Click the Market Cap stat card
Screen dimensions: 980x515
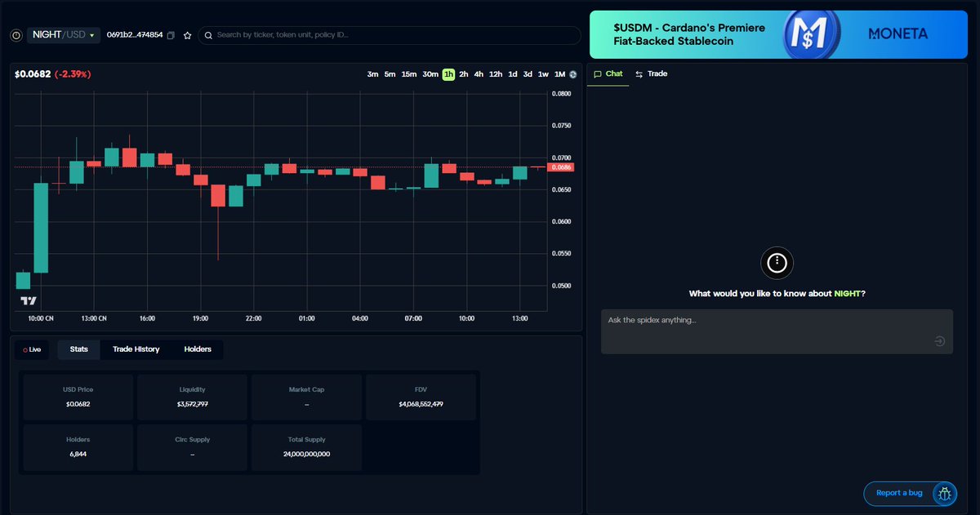pyautogui.click(x=306, y=397)
